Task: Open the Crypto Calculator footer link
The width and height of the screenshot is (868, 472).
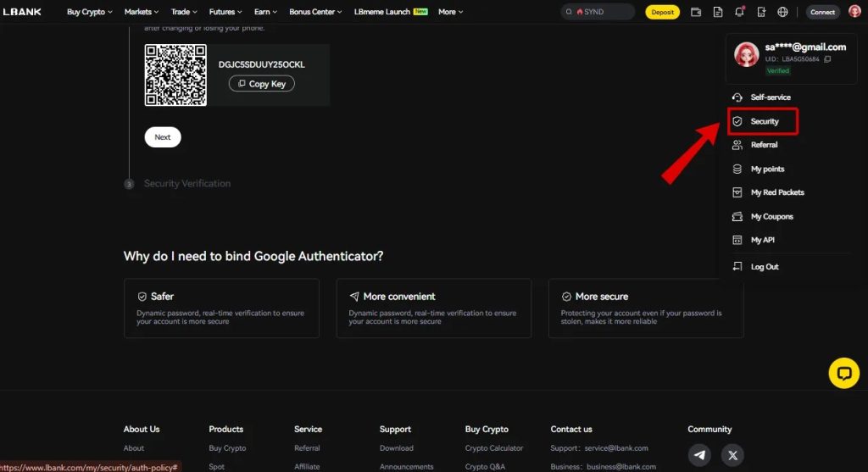Action: pyautogui.click(x=494, y=448)
